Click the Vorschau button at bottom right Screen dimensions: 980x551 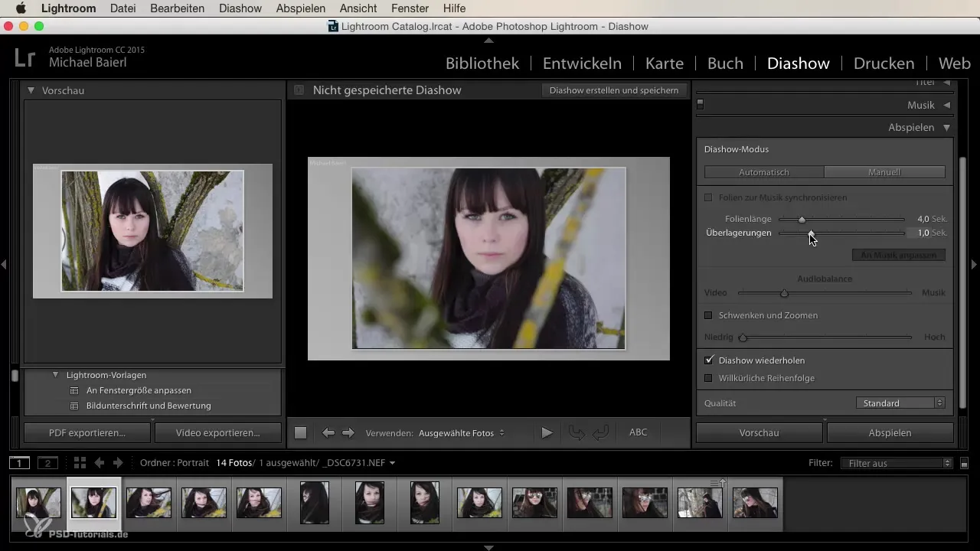point(759,433)
